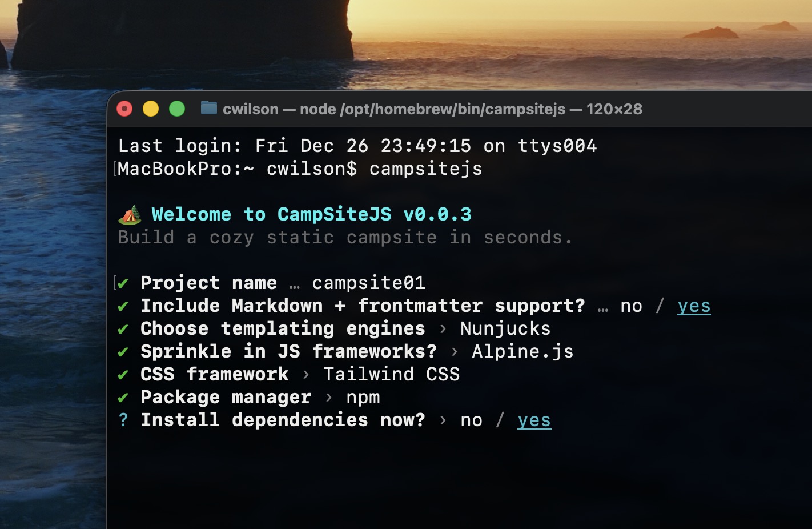Click the folder icon in the terminal title bar
Image resolution: width=812 pixels, height=529 pixels.
point(209,109)
